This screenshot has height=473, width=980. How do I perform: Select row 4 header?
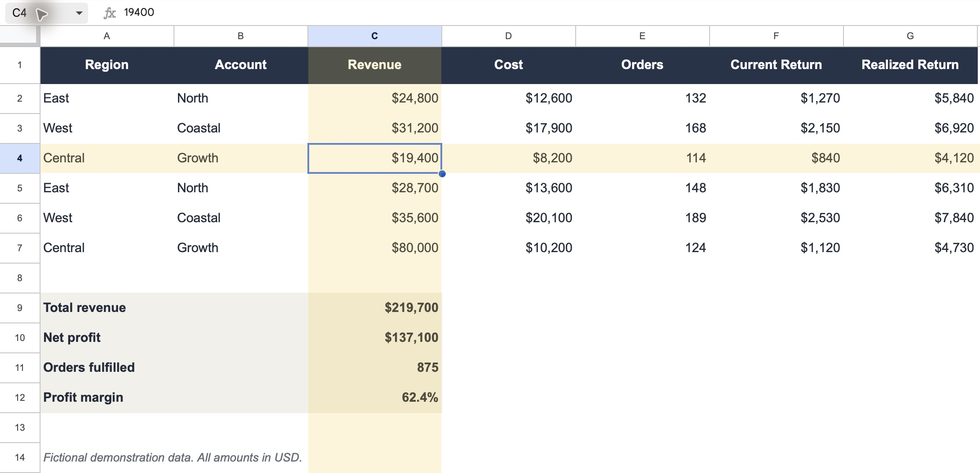(x=20, y=158)
